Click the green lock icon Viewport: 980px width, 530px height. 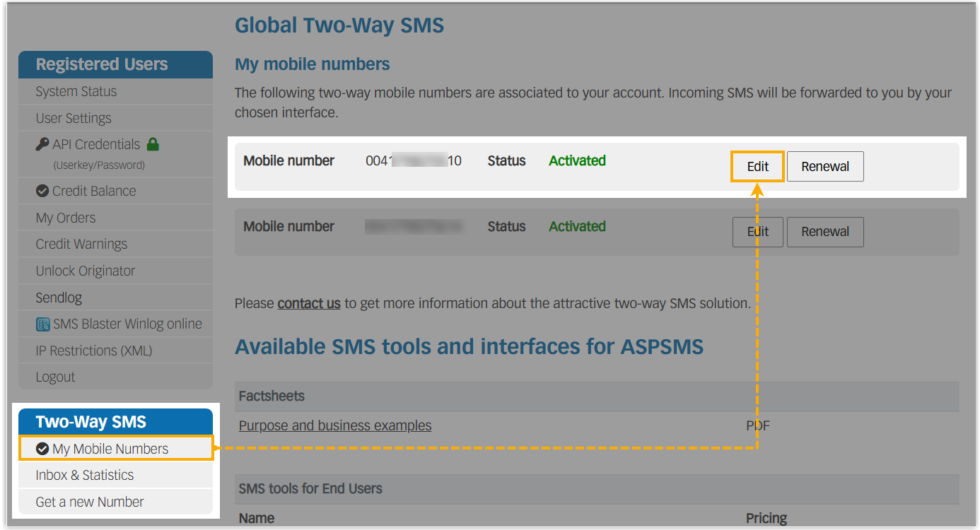click(153, 144)
